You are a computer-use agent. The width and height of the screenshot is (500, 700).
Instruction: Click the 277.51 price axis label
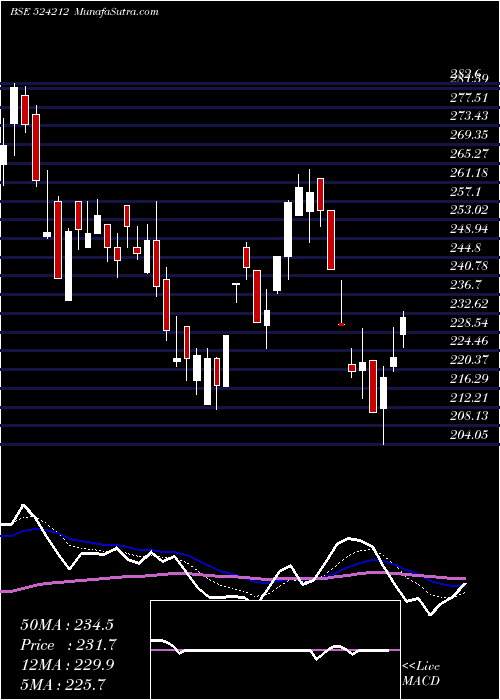pyautogui.click(x=469, y=98)
